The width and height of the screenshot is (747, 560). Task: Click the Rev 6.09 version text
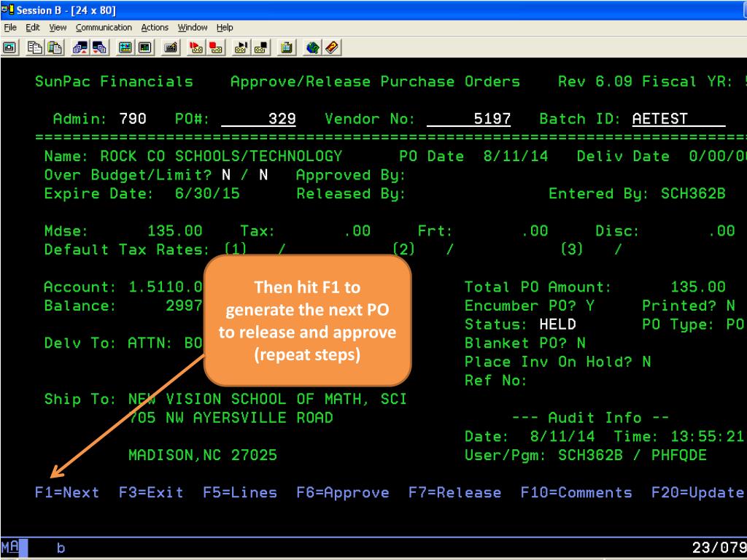pos(595,82)
